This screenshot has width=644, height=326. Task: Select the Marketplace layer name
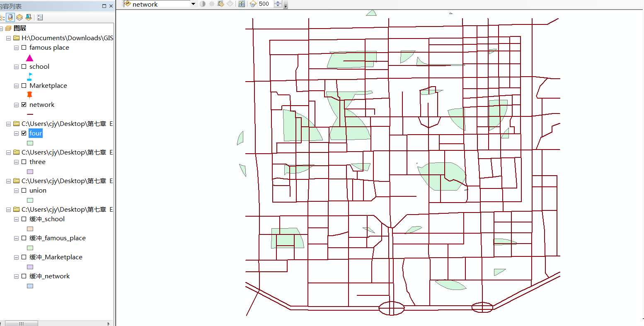[x=48, y=86]
